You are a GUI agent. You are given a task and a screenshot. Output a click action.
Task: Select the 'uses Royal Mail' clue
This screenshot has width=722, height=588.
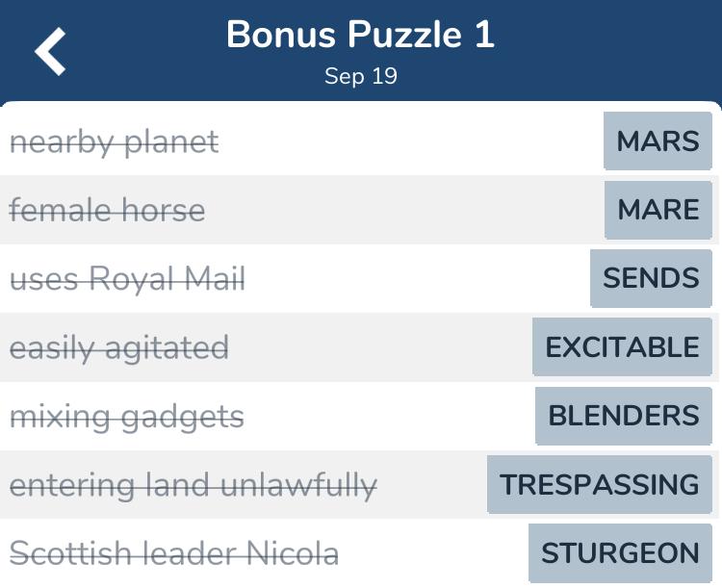pyautogui.click(x=127, y=279)
